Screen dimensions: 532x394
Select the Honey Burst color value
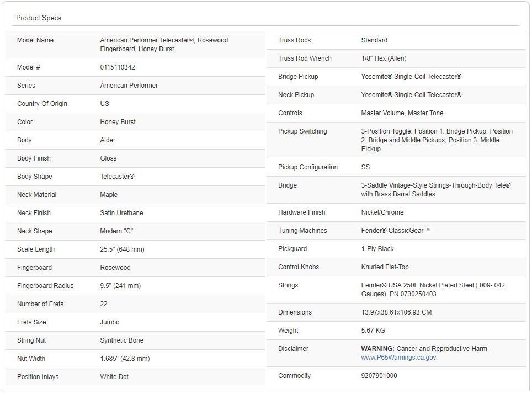coord(118,122)
